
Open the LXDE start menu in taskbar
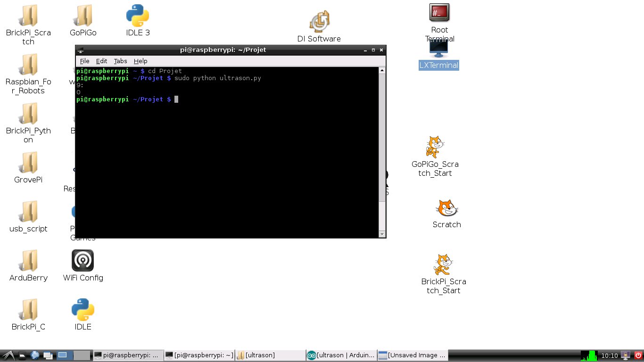(x=8, y=355)
